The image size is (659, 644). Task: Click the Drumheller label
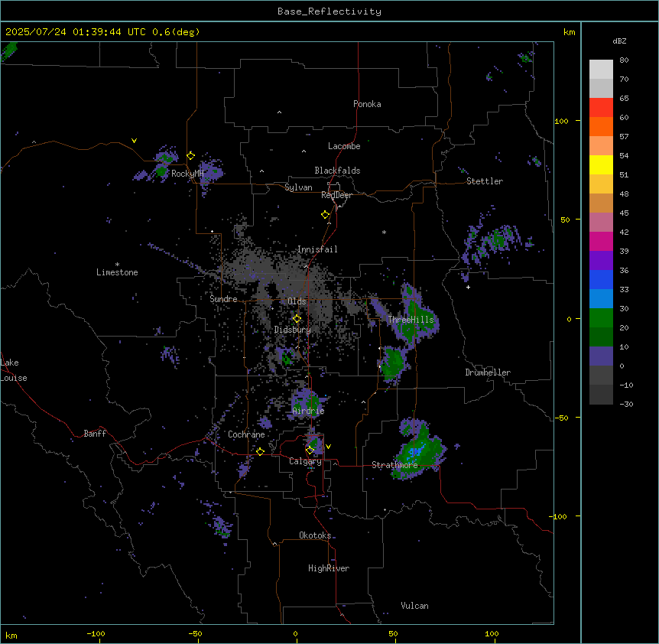(x=488, y=372)
